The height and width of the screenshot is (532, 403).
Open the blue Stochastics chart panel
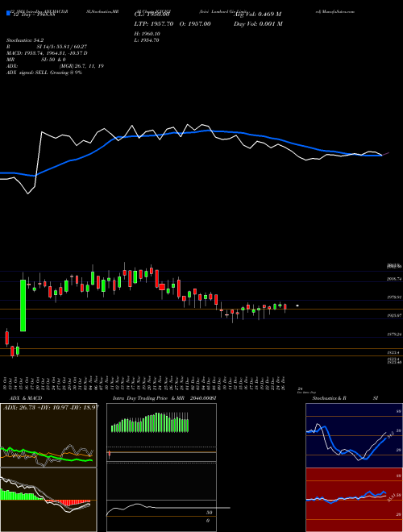354,435
